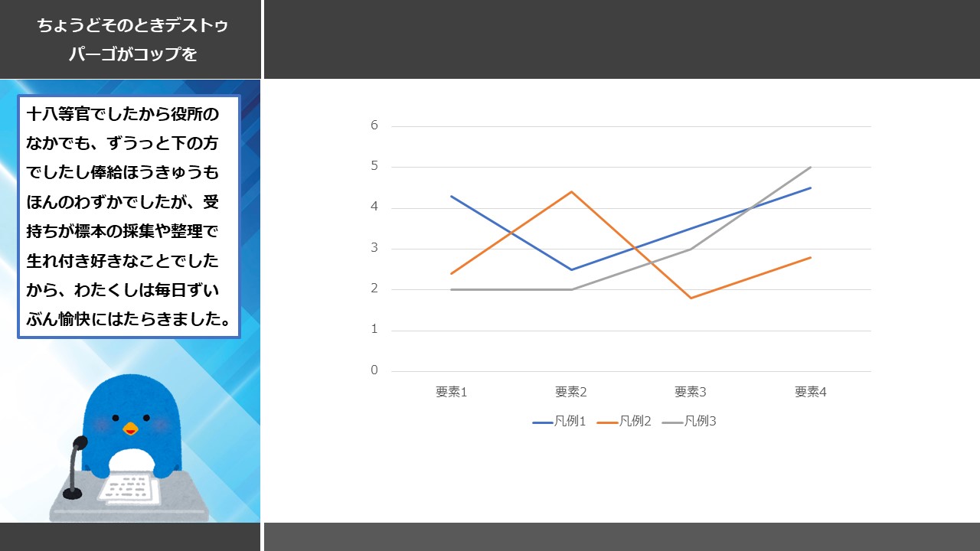Select the 凡例3 legend entry
Image resolution: width=980 pixels, height=551 pixels.
[x=689, y=422]
